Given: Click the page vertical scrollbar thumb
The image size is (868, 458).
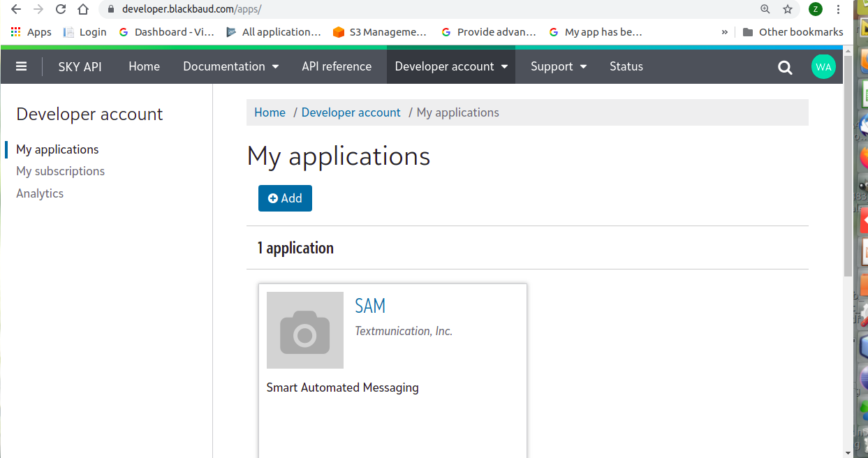Looking at the screenshot, I should coord(848,165).
